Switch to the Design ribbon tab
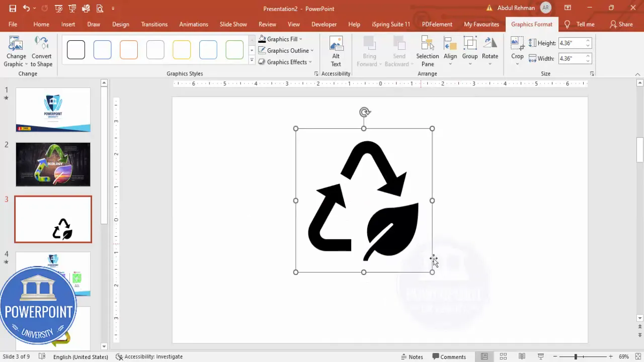Screen dimensions: 644x362 tap(120, 24)
